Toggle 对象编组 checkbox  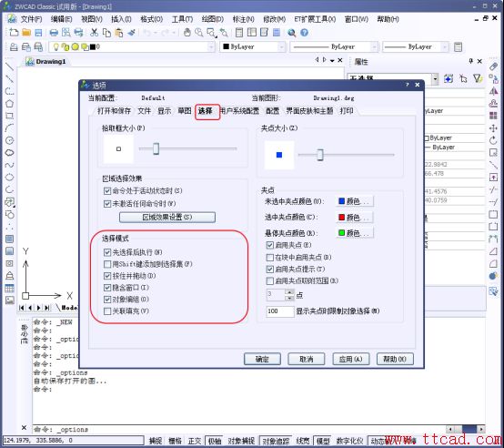107,300
